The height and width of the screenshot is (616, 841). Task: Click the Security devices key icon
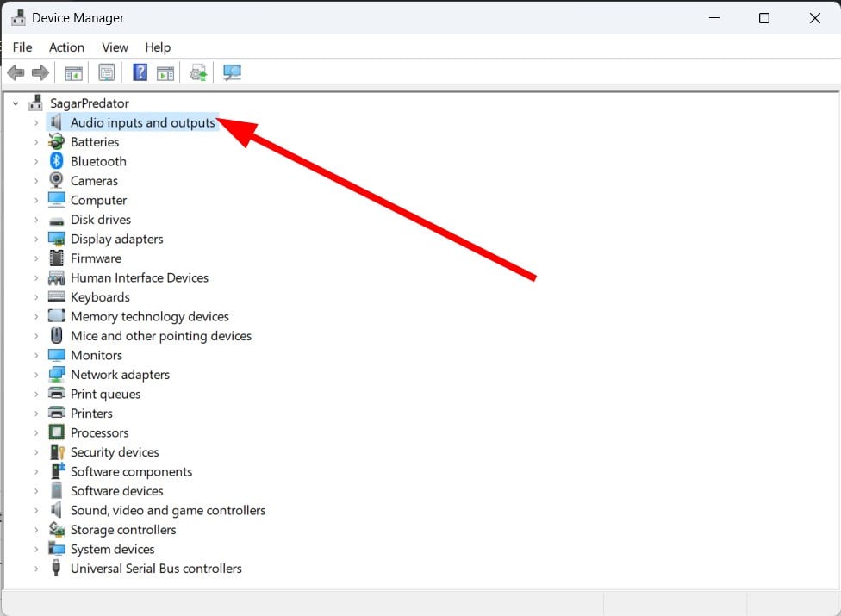[57, 452]
